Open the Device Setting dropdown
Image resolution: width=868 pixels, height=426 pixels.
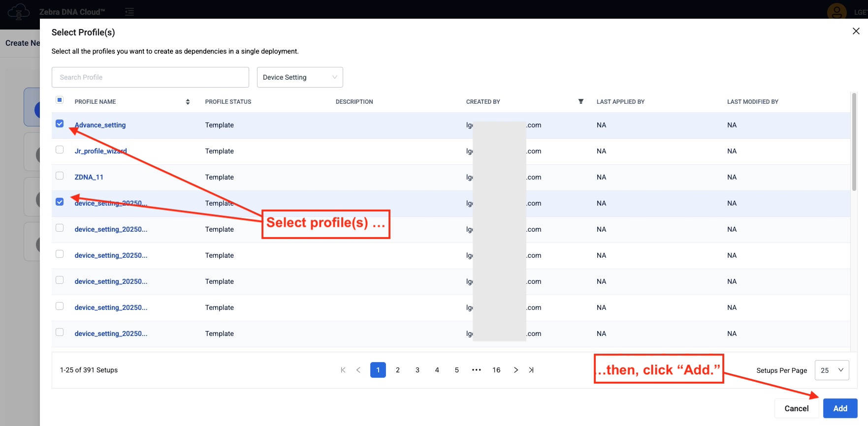[x=300, y=77]
